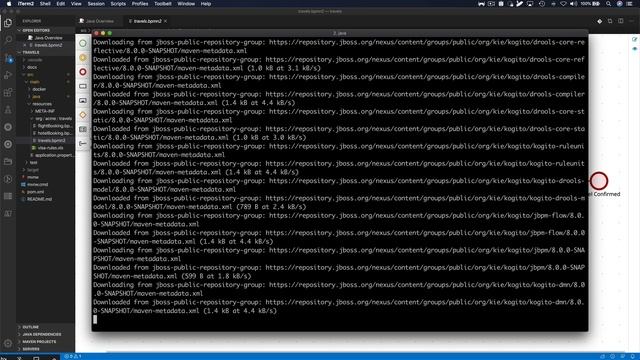640x360 pixels.
Task: Open the Search view in activity bar
Action: click(x=8, y=40)
